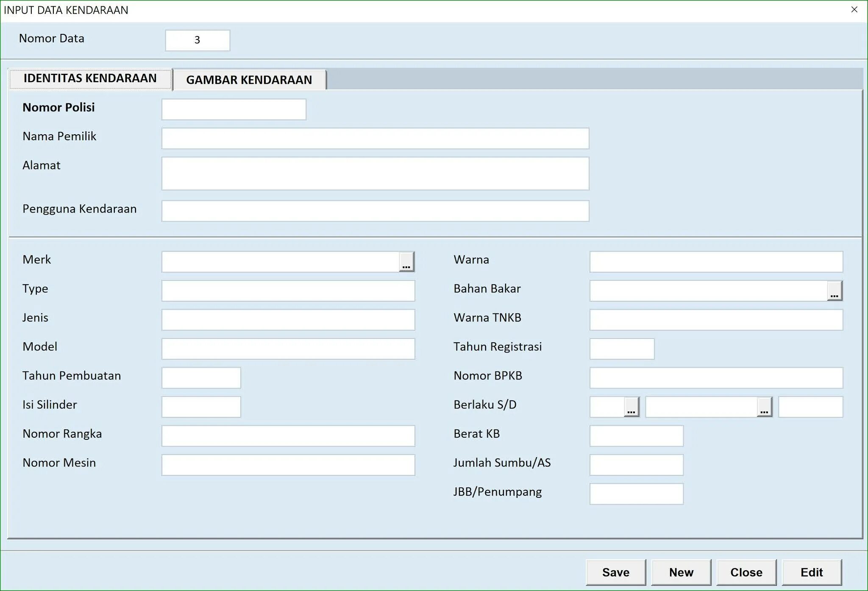Focus the Tahun Pembuatan field
Screen dimensions: 868x591
point(201,378)
